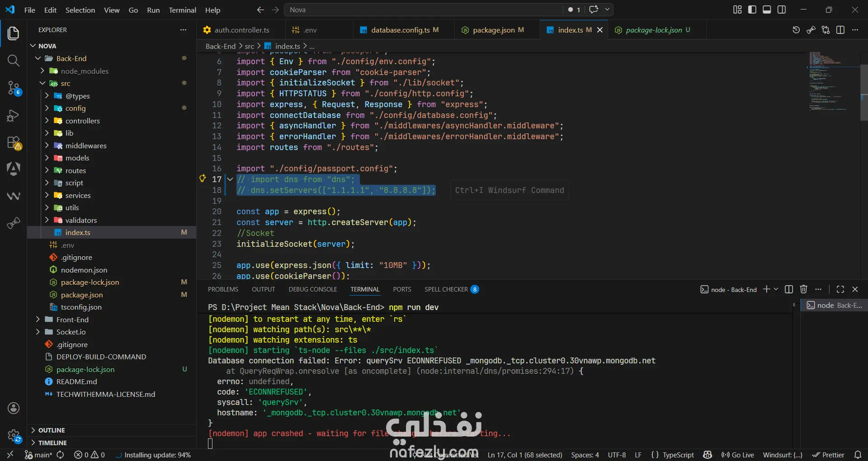Image resolution: width=868 pixels, height=461 pixels.
Task: Click Prettier formatter status
Action: tap(828, 455)
